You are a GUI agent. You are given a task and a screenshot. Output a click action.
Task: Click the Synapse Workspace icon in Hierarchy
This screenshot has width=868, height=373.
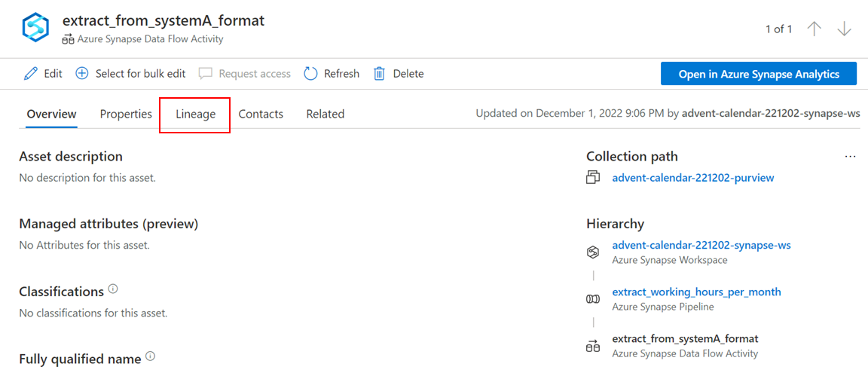pos(592,252)
